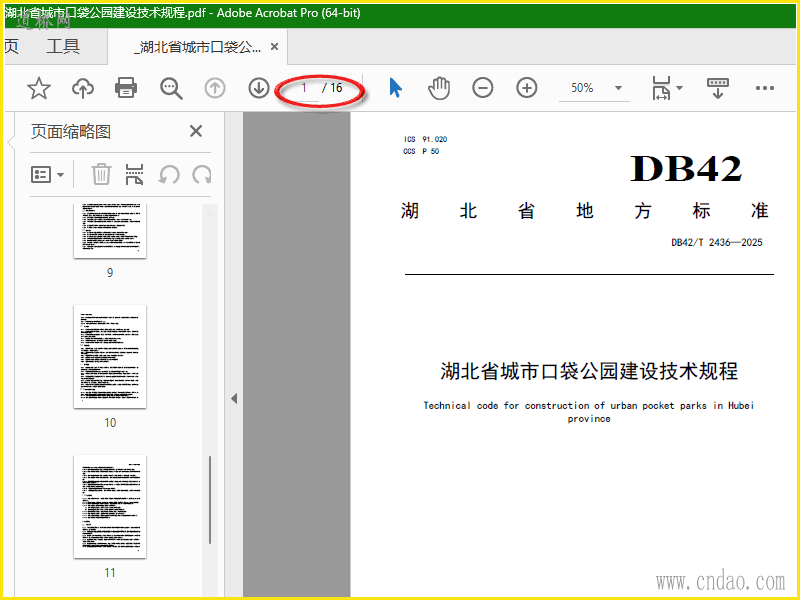Image resolution: width=800 pixels, height=600 pixels.
Task: Open more tools ellipsis menu
Action: tap(764, 88)
